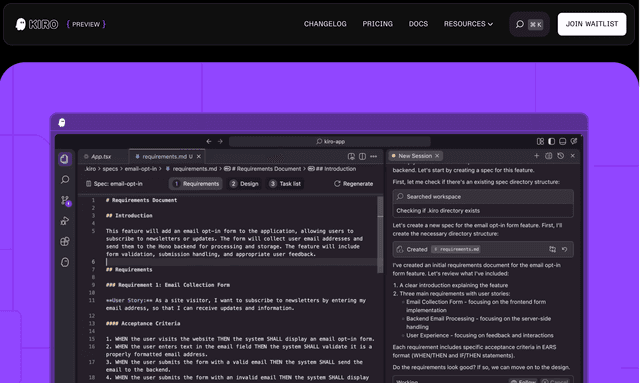Click the cloud icon beside Created label

click(x=400, y=249)
